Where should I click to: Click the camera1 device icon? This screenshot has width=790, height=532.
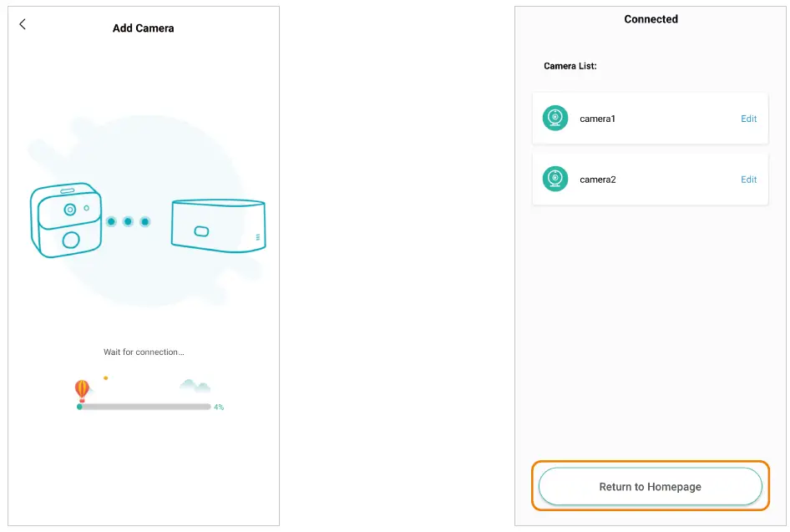pos(555,119)
